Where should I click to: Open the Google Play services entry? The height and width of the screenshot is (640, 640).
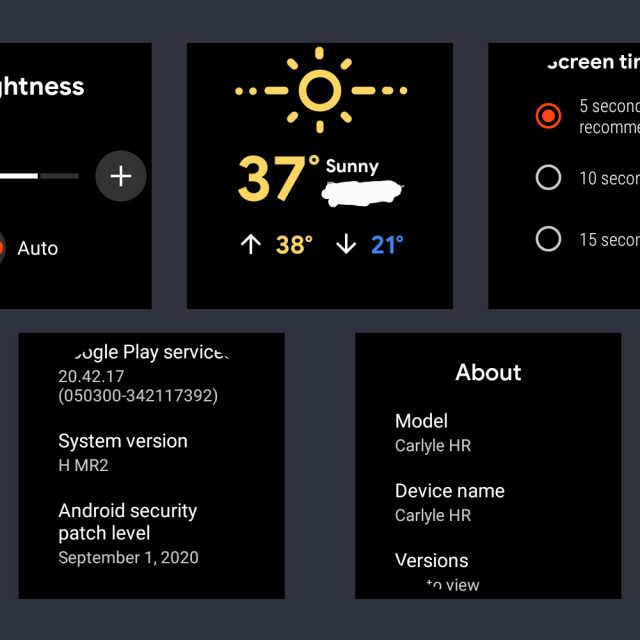[x=140, y=373]
